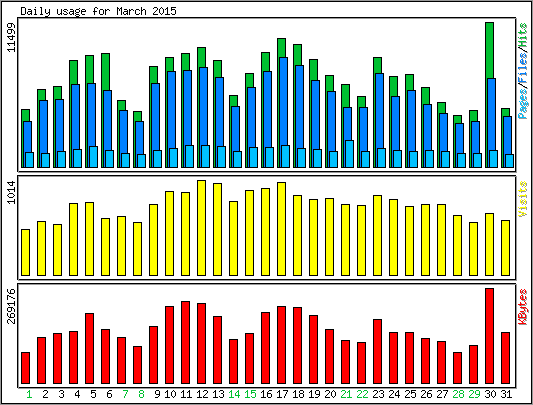
Task: Select day label 3 on the x-axis
Action: click(x=61, y=394)
